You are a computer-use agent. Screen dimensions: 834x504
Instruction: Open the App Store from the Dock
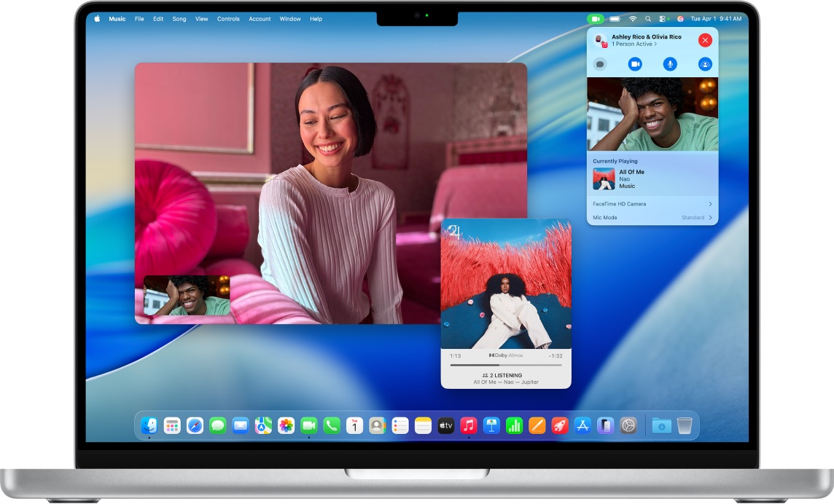(583, 425)
